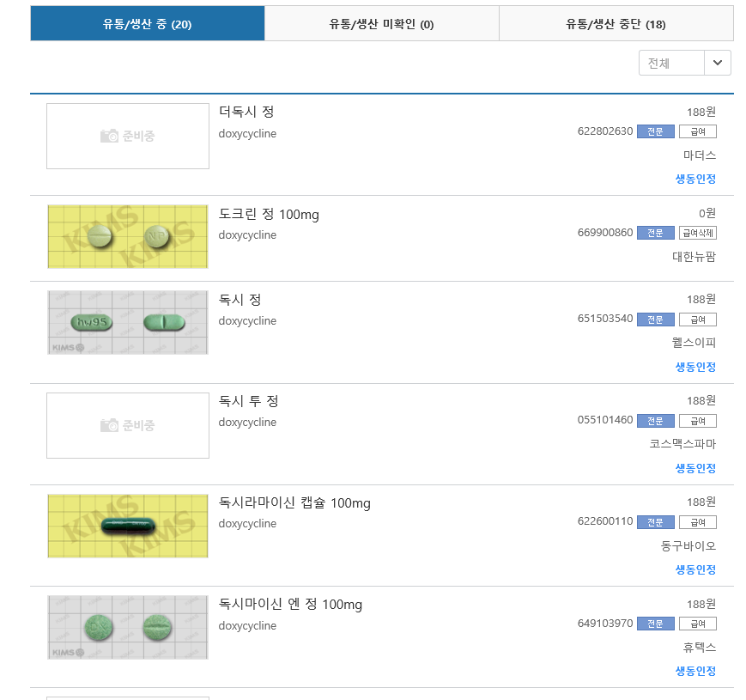The width and height of the screenshot is (746, 700).
Task: Select product code 622802630
Action: 605,131
